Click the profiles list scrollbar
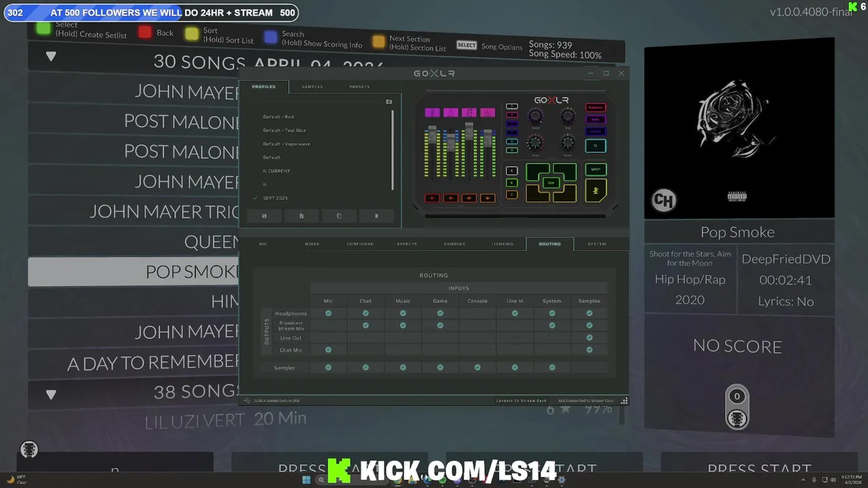The image size is (868, 488). (393, 150)
